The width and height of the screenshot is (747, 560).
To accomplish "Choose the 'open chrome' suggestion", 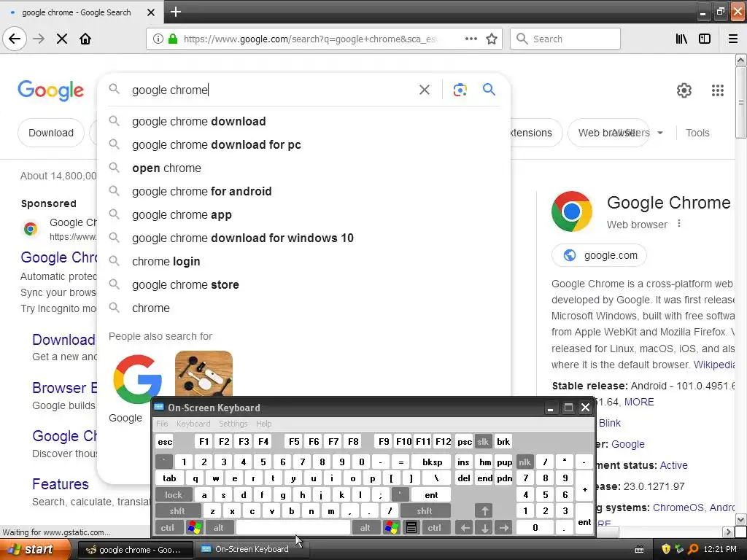I will 303,168.
